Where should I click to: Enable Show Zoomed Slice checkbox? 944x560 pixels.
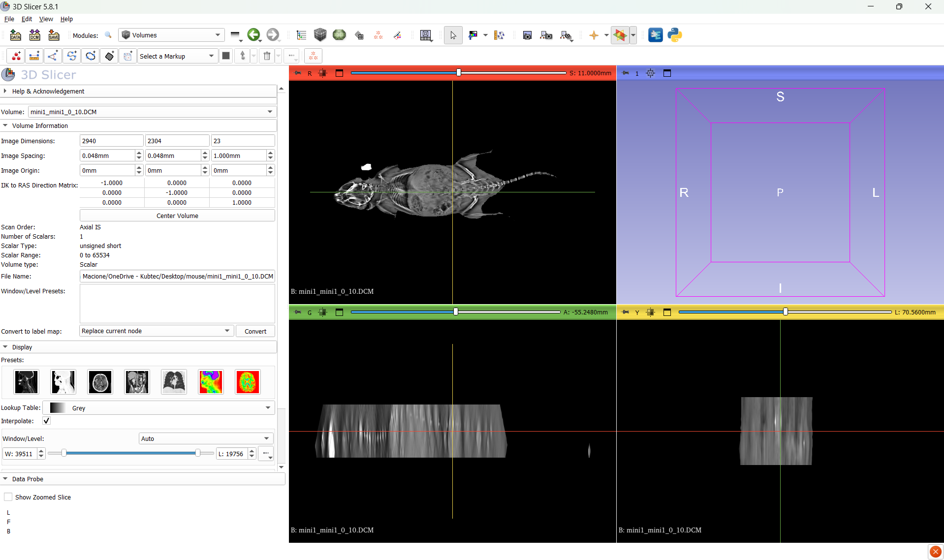click(x=8, y=497)
